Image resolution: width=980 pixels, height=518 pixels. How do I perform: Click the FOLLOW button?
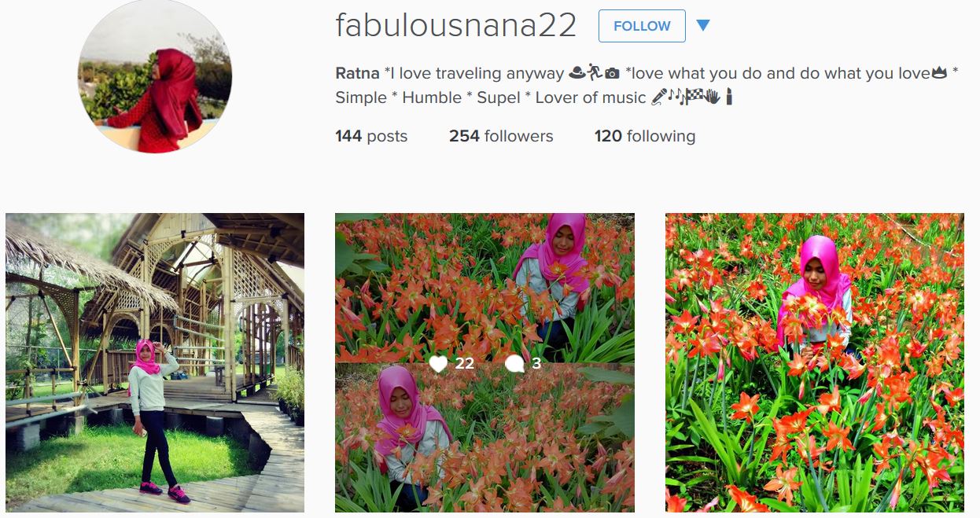[x=642, y=26]
